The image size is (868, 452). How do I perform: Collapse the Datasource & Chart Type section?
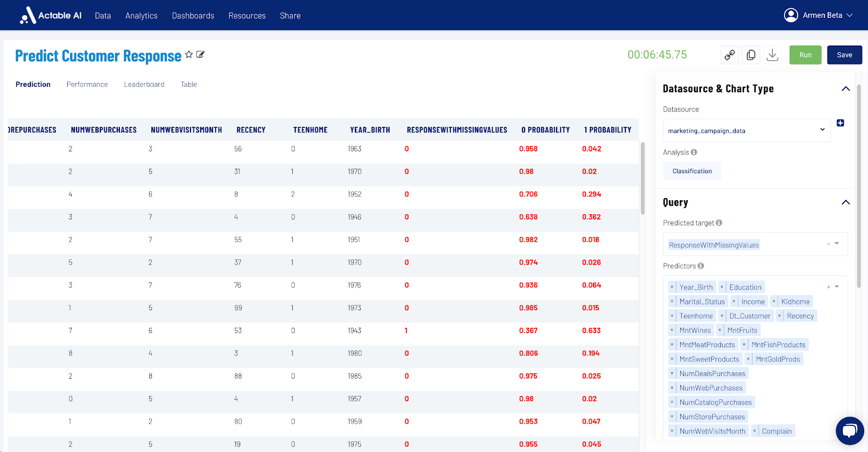click(846, 88)
